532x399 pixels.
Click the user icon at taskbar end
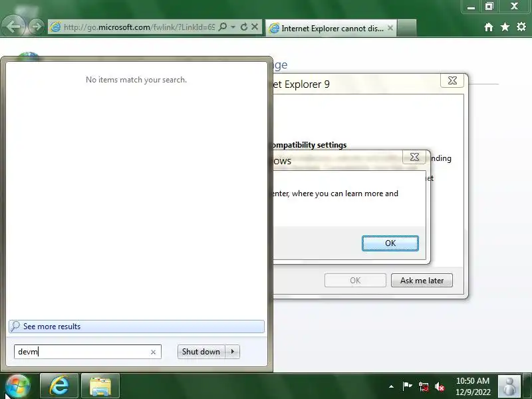(x=509, y=386)
